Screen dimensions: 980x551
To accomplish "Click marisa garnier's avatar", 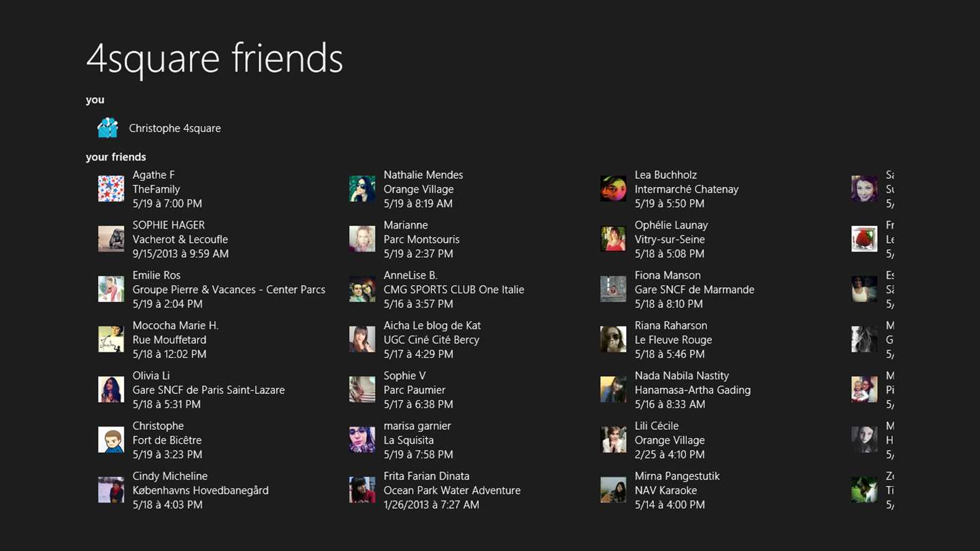I will 362,440.
